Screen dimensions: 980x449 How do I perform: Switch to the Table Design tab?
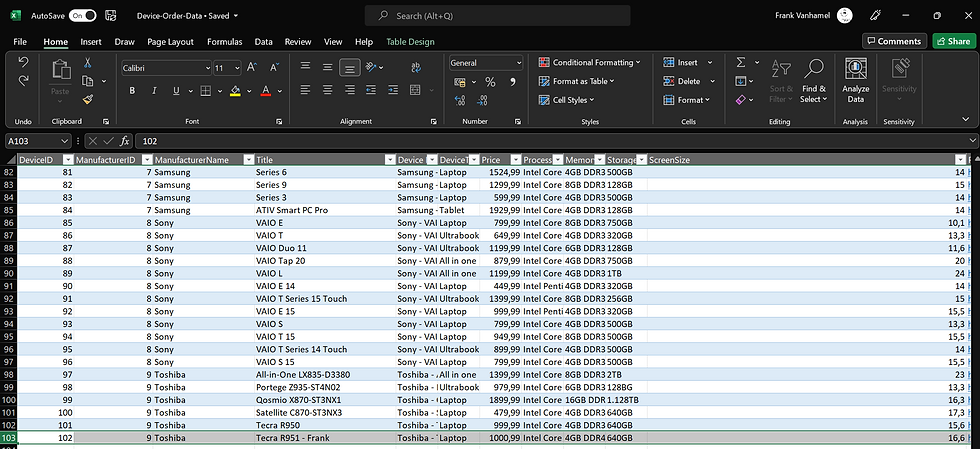[410, 42]
